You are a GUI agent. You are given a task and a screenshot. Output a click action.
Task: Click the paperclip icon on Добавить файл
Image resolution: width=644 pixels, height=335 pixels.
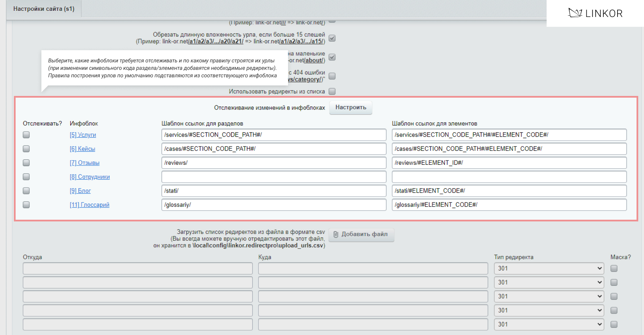click(336, 235)
